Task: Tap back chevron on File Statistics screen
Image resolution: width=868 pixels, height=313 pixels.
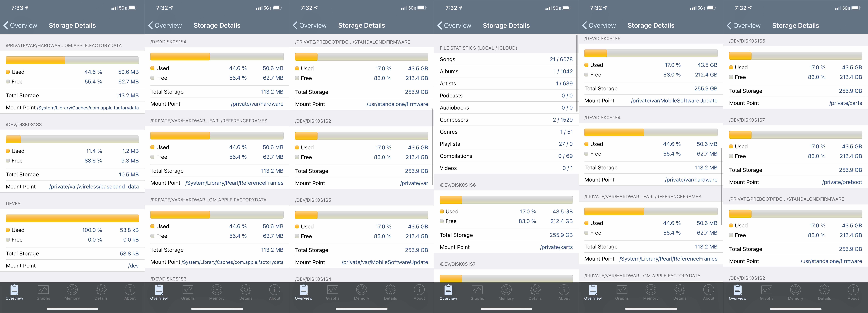Action: pyautogui.click(x=440, y=26)
